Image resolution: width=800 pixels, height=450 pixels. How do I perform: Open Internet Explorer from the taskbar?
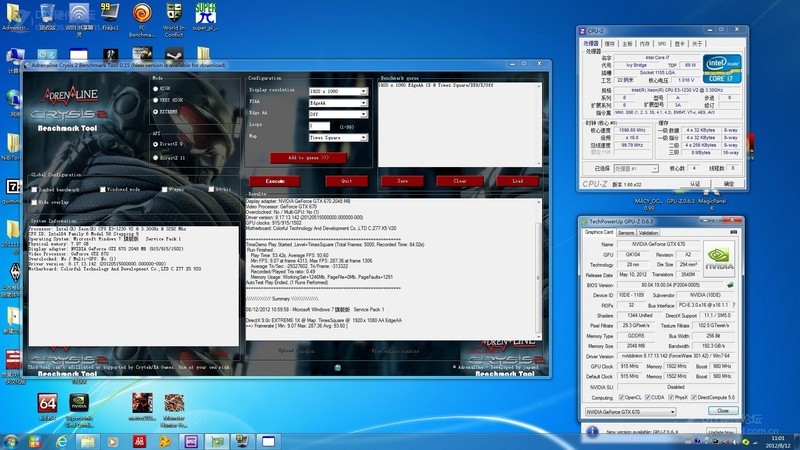(x=61, y=441)
